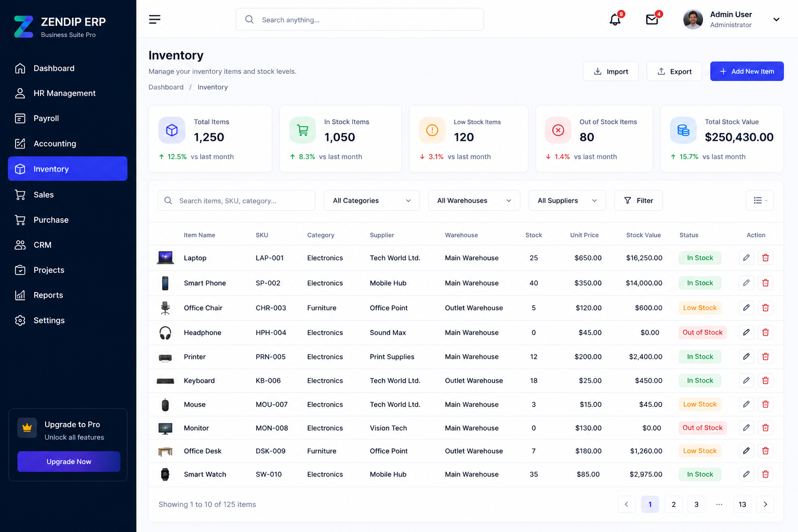Click the crown icon in the Upgrade to Pro card
This screenshot has width=798, height=532.
pos(27,428)
